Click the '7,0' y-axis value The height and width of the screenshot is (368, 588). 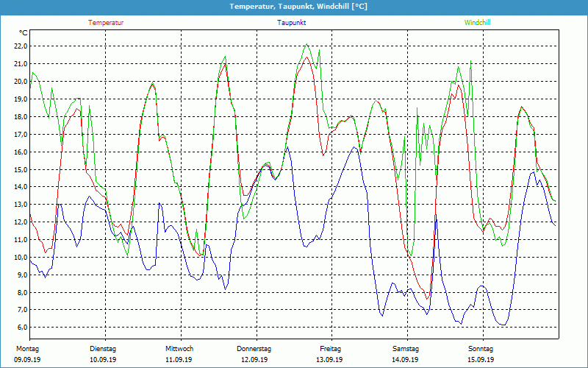coord(22,310)
